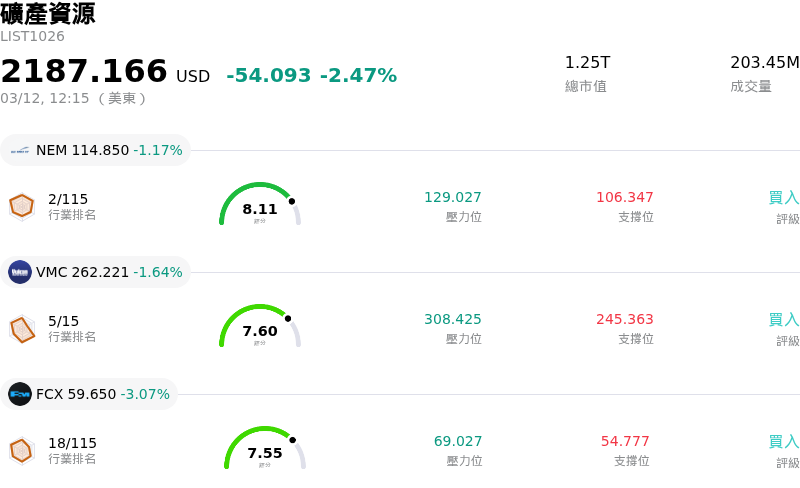Select the 買入 rating for FCX
The height and width of the screenshot is (488, 800).
click(783, 442)
